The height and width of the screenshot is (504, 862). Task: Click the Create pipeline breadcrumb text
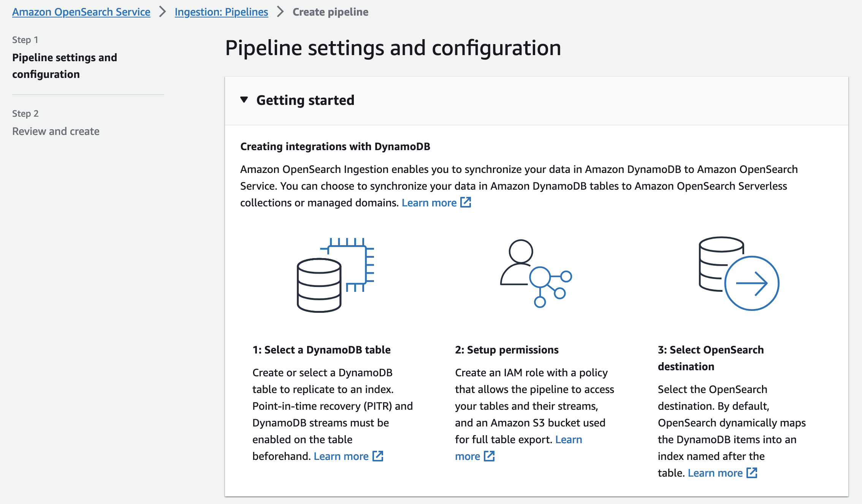[x=330, y=12]
